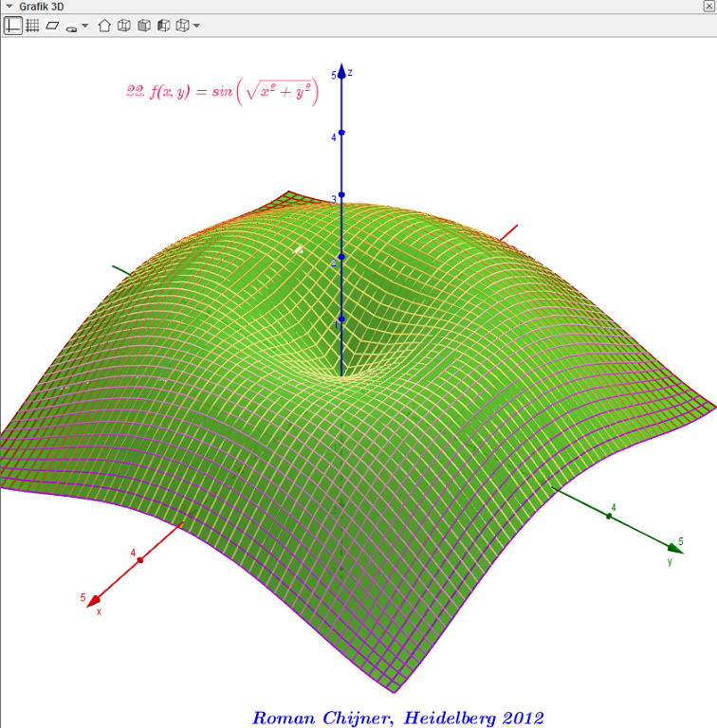Toggle the axes display button
Image resolution: width=717 pixels, height=728 pixels.
click(x=12, y=26)
